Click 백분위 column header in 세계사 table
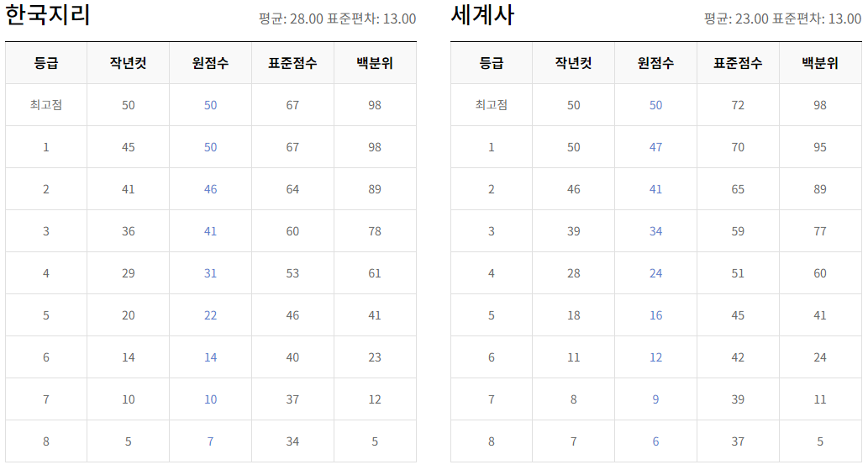Image resolution: width=868 pixels, height=470 pixels. tap(820, 63)
